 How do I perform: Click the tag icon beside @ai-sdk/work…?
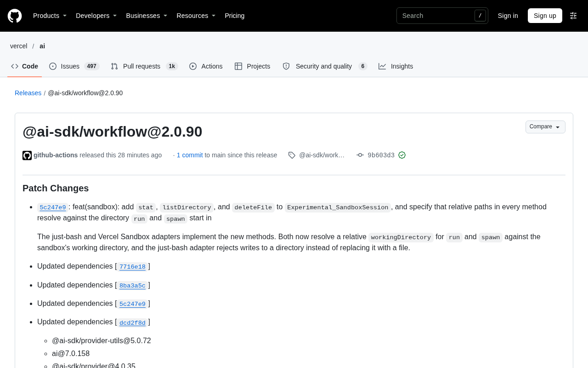click(292, 155)
